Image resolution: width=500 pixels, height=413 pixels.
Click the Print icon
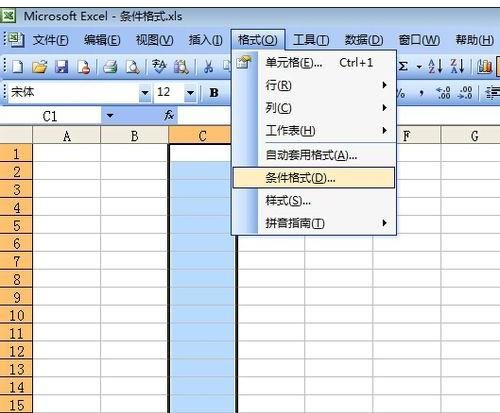(110, 66)
